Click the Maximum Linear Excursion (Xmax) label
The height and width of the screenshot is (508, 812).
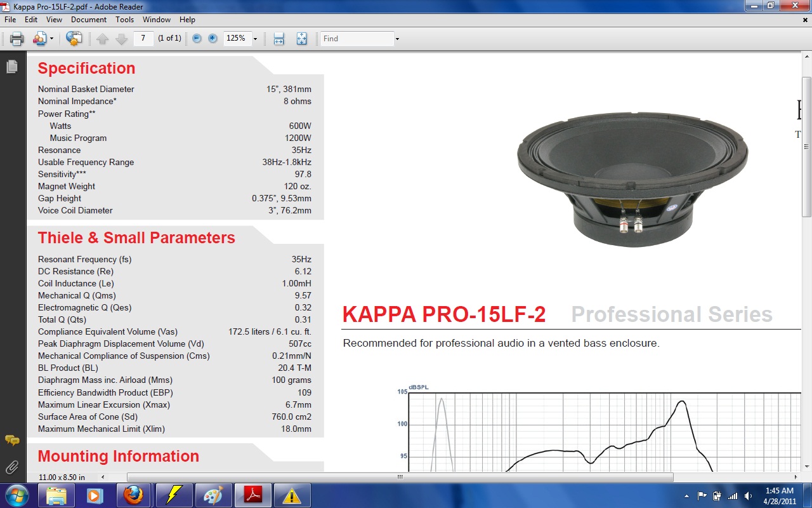click(x=104, y=404)
